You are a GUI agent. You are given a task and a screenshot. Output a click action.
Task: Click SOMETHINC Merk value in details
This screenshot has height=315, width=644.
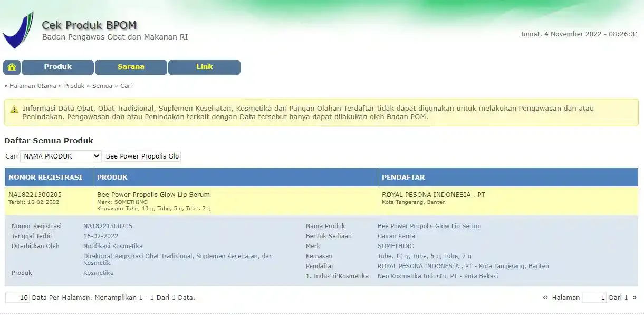[396, 246]
